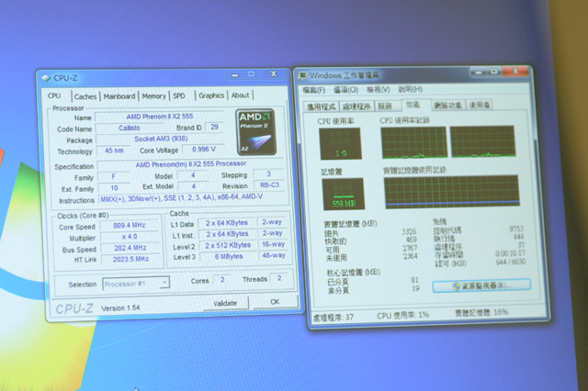Viewport: 588px width, 391px height.
Task: Click the Brand ID value 29
Action: (x=214, y=128)
